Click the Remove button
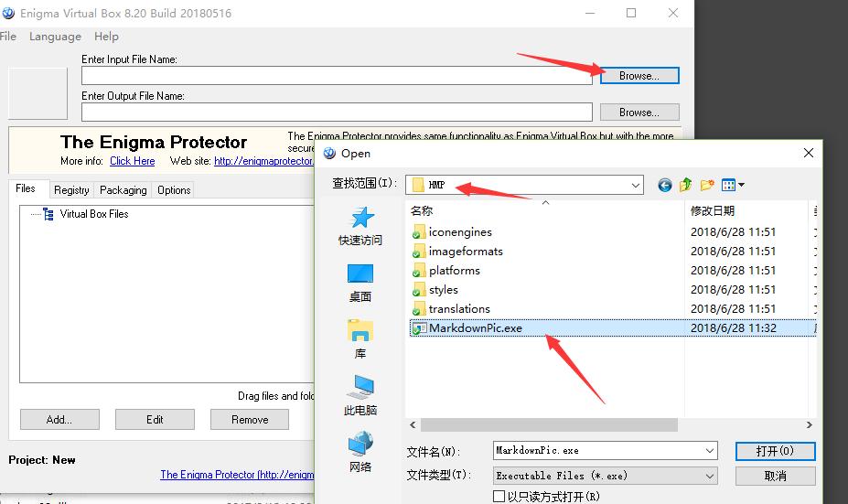The height and width of the screenshot is (504, 848). 250,420
